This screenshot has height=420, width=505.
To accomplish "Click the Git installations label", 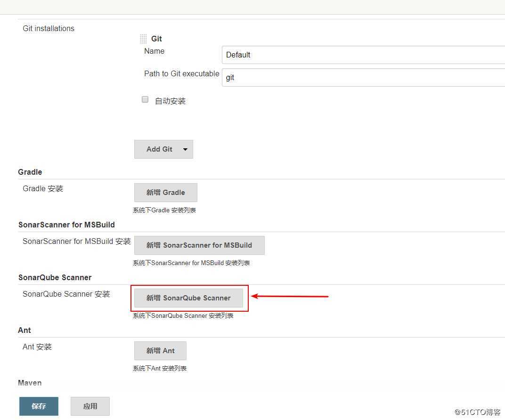I will coord(49,29).
